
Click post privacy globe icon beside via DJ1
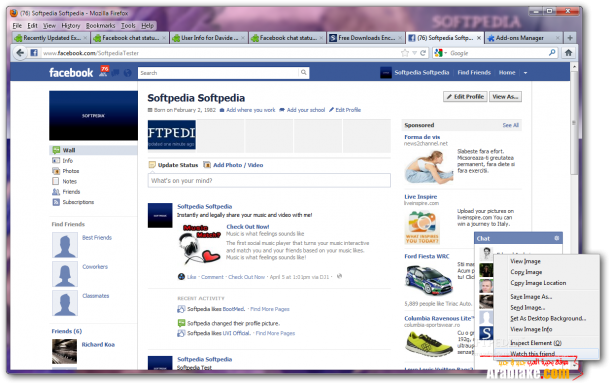[x=339, y=276]
